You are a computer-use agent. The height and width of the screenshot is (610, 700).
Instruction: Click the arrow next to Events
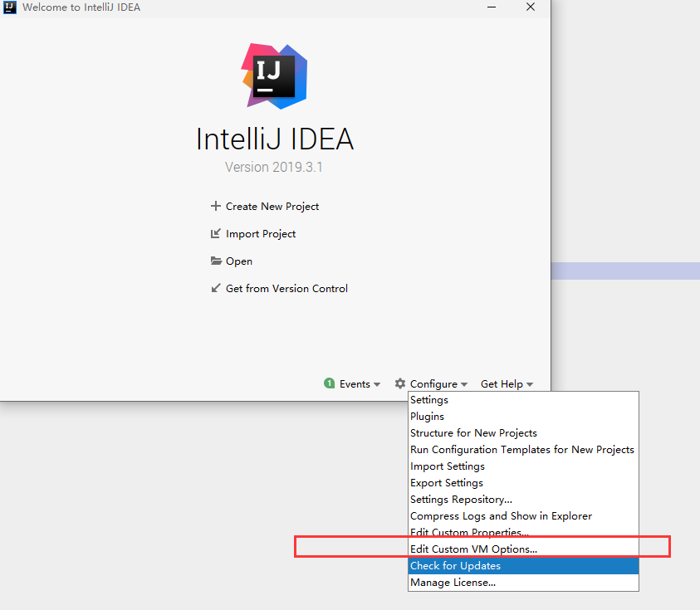coord(377,384)
